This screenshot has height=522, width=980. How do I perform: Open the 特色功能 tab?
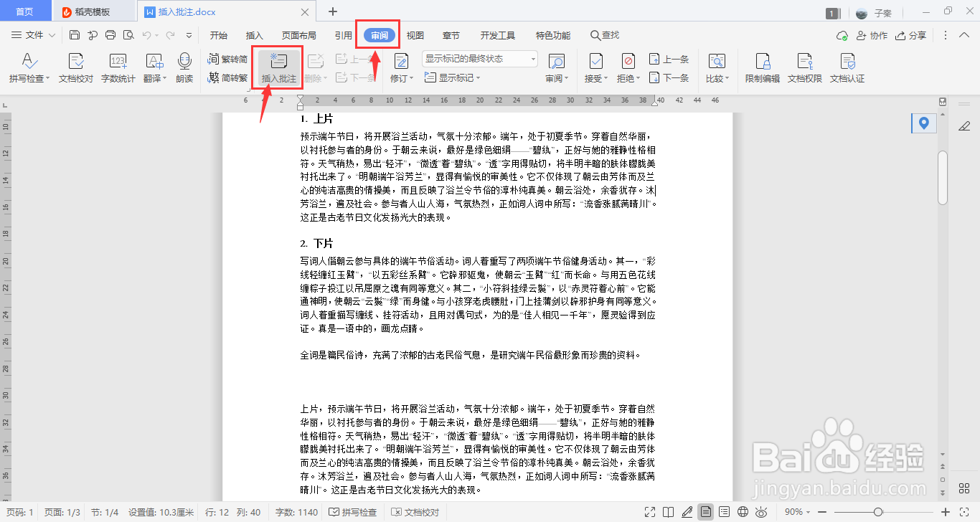(x=553, y=35)
